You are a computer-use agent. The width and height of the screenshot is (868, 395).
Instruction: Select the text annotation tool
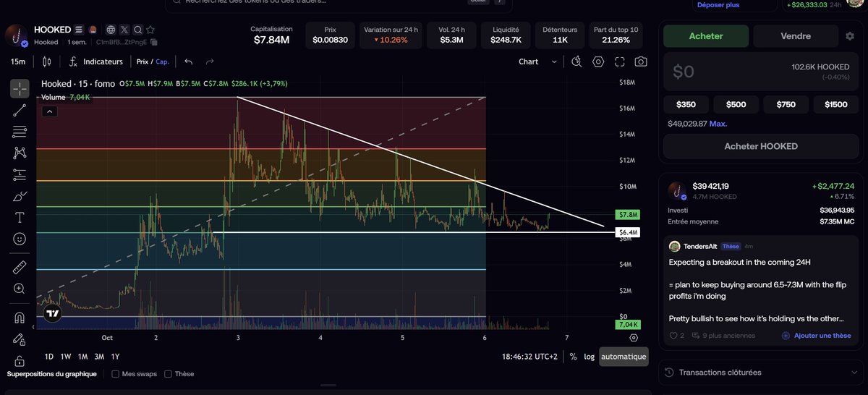(x=20, y=217)
